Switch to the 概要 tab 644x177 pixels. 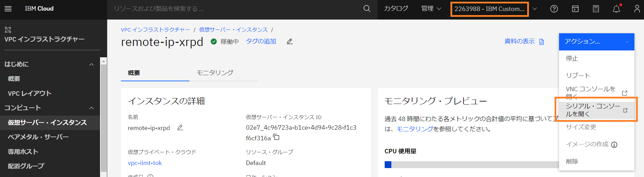pyautogui.click(x=155, y=73)
